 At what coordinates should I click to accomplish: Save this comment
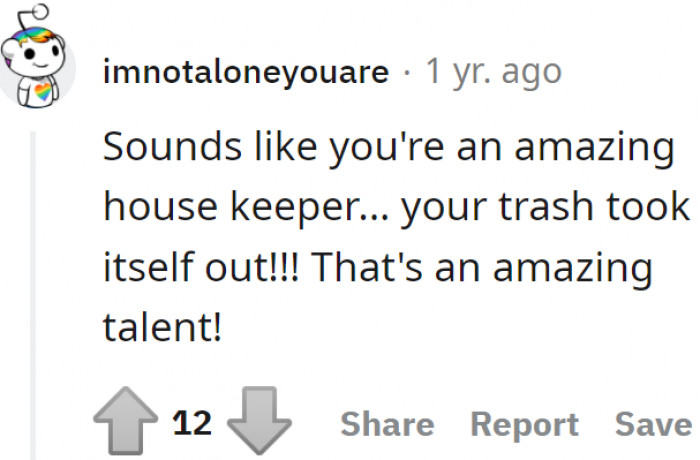click(x=652, y=424)
